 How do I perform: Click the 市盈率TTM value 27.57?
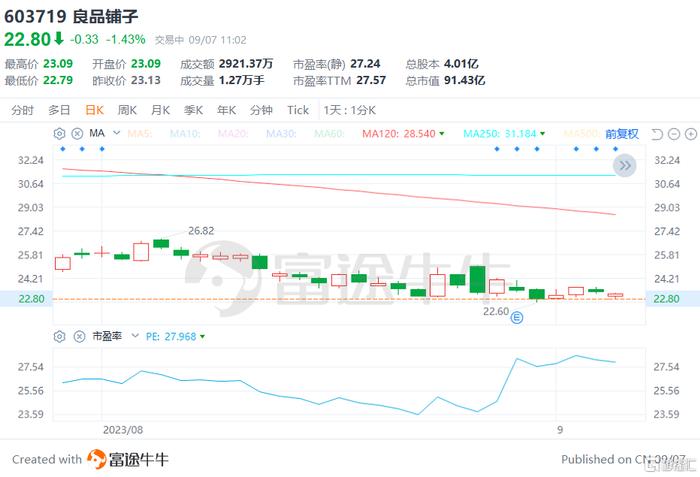pos(371,80)
